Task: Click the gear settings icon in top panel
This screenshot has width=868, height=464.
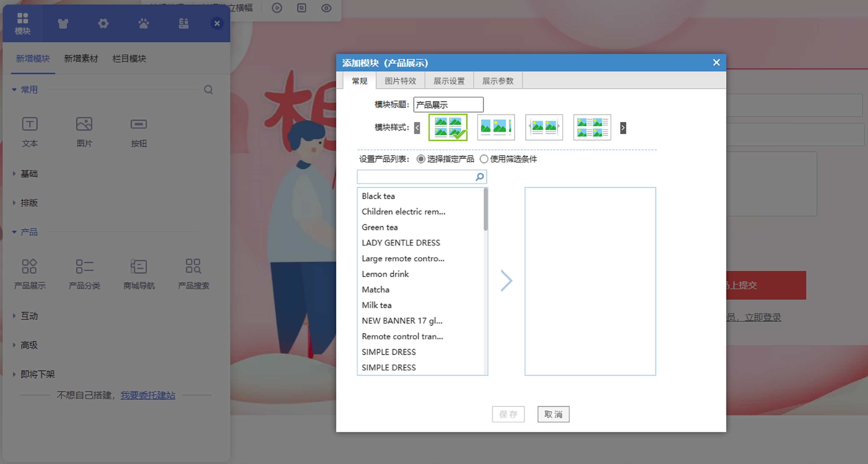Action: (x=103, y=24)
